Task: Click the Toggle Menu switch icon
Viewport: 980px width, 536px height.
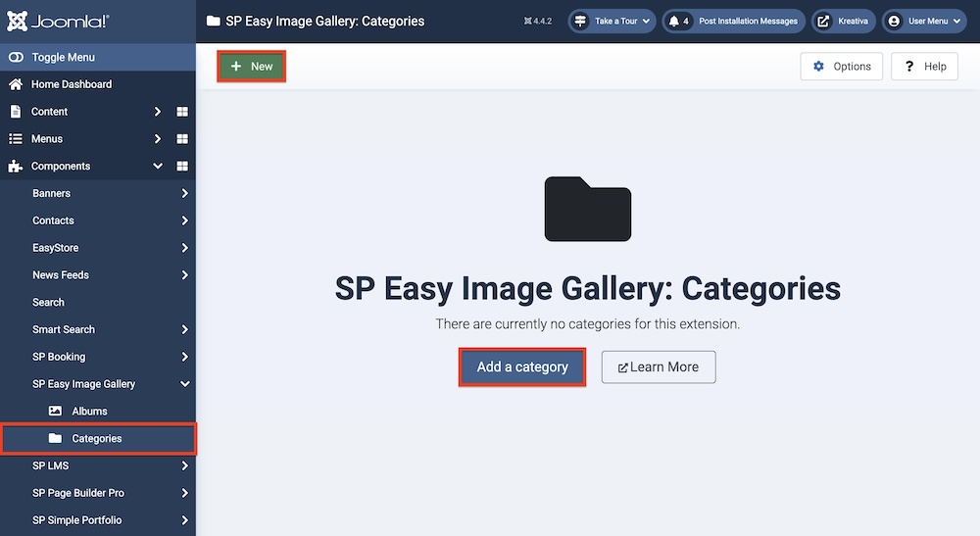Action: coord(16,57)
